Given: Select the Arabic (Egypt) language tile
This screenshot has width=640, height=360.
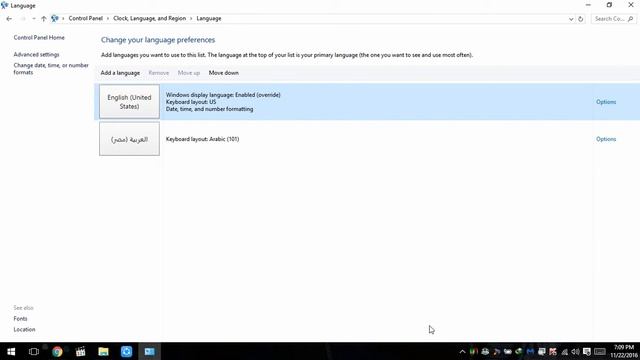Looking at the screenshot, I should (x=129, y=139).
